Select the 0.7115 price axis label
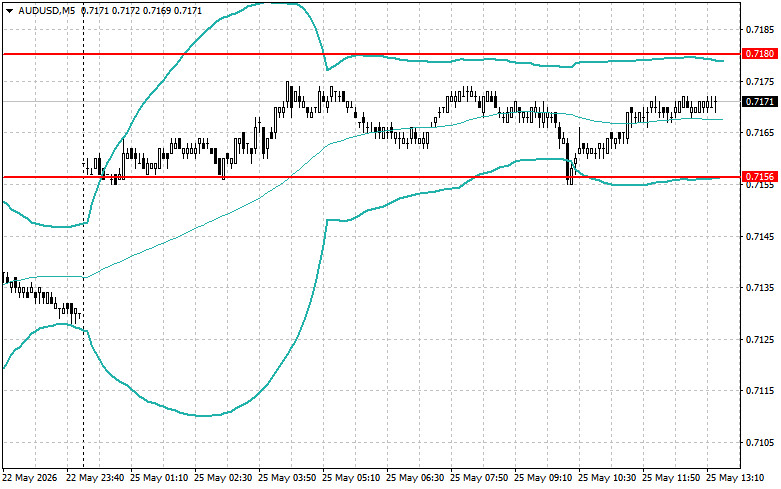The image size is (781, 489). pos(760,390)
